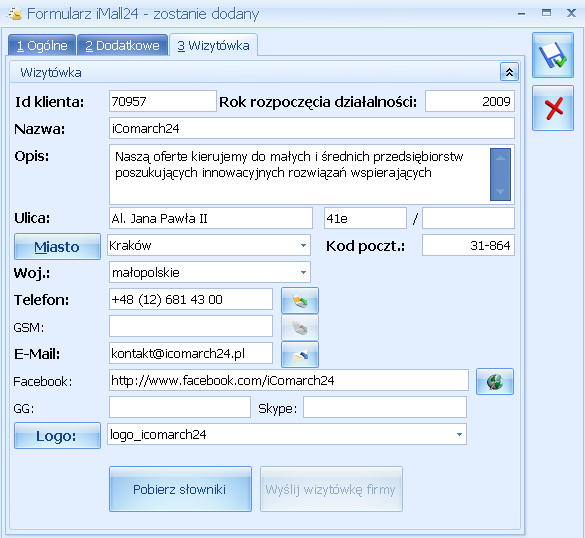Maximize the Formularz iMall24 window

546,13
